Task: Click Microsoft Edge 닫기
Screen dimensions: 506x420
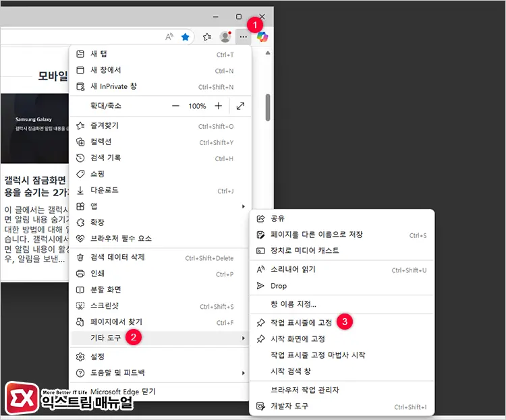Action: click(x=124, y=390)
